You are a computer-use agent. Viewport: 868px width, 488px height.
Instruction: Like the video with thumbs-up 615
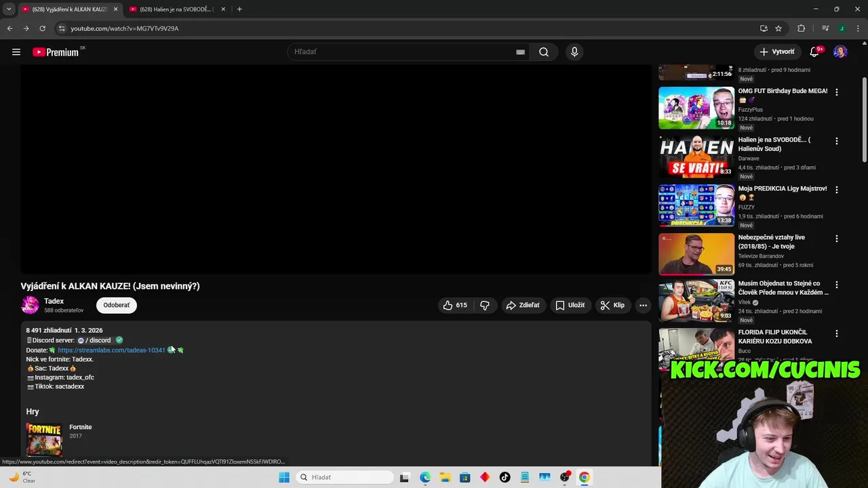pos(455,305)
